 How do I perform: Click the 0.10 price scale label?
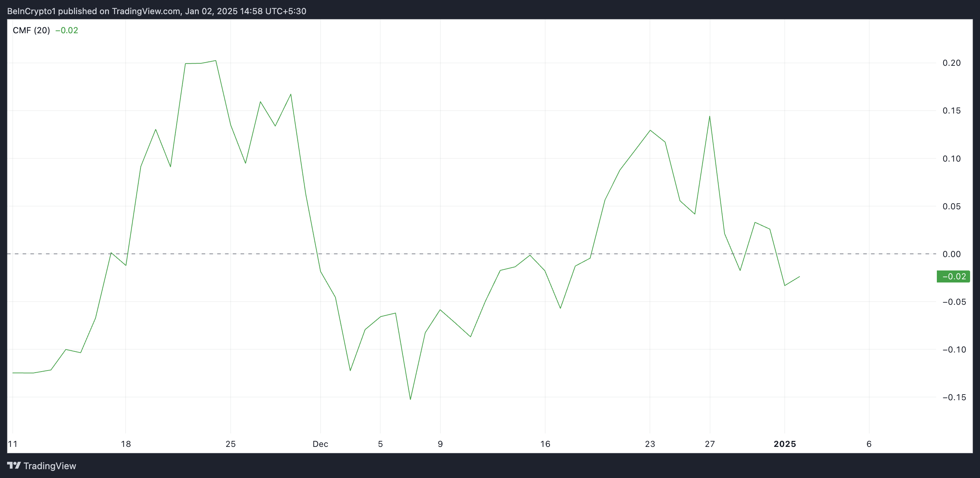[951, 159]
